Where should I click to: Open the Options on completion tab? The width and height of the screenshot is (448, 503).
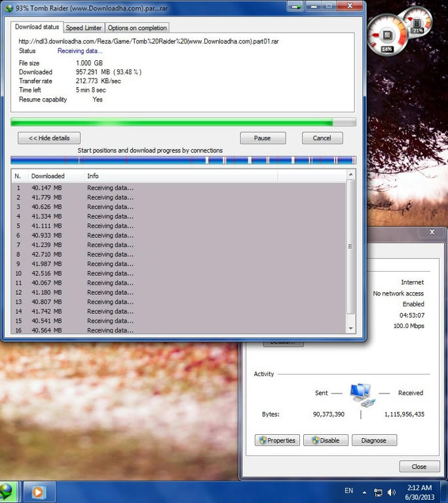pyautogui.click(x=137, y=28)
